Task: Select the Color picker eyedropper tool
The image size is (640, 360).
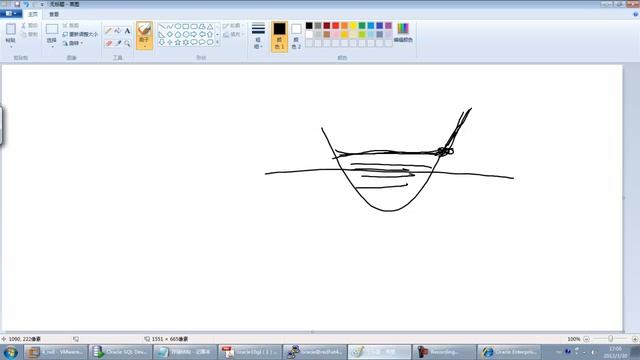Action: tap(118, 43)
